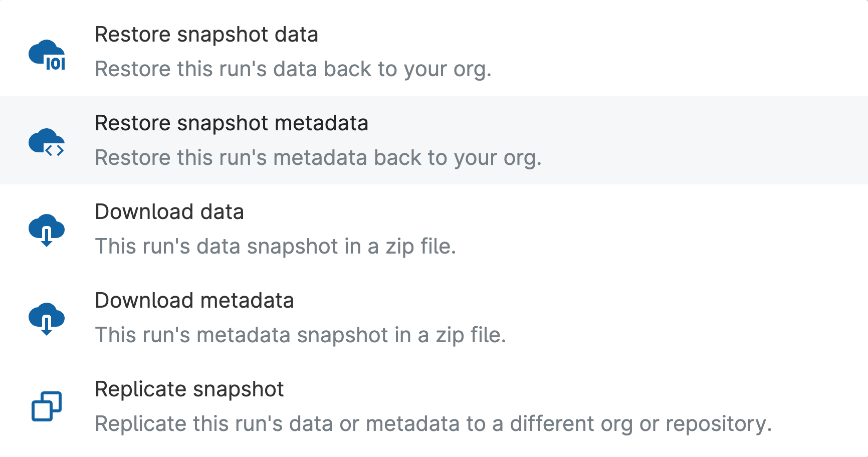Open the Replicate snapshot option
This screenshot has width=868, height=457.
(x=189, y=389)
